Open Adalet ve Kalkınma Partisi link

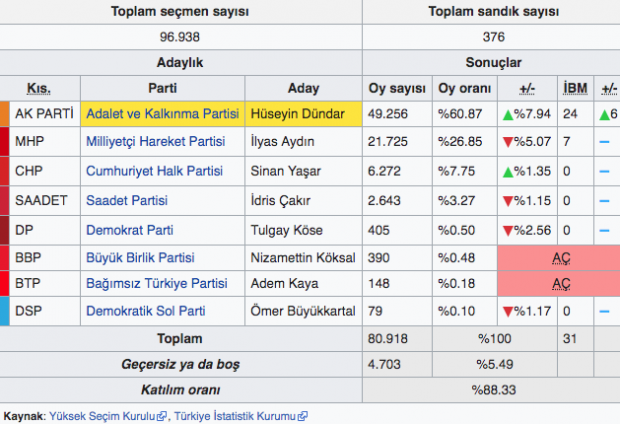click(162, 114)
